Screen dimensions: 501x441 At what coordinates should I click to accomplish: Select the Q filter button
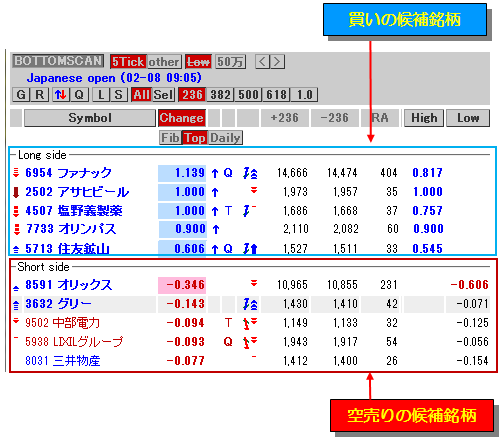pos(79,95)
